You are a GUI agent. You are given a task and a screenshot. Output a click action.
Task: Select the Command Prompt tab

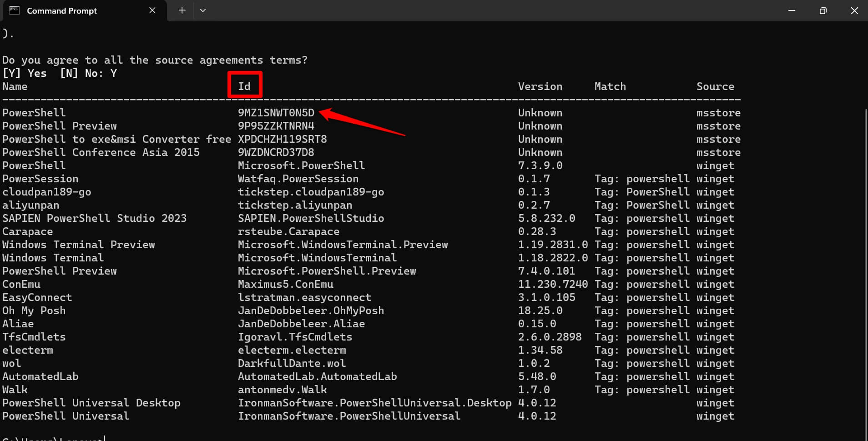[x=84, y=11]
